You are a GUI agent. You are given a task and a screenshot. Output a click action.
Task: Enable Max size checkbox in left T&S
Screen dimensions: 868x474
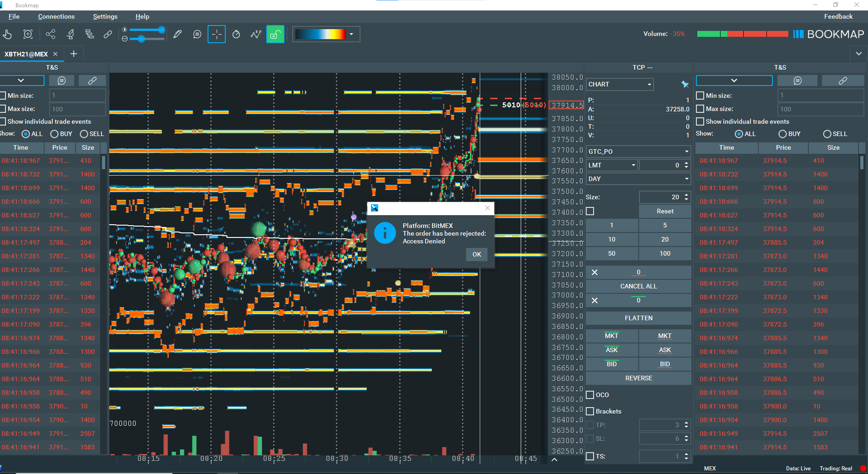tap(3, 109)
